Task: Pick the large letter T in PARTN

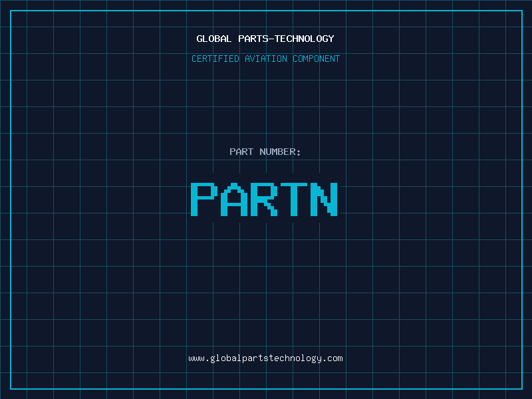Action: click(x=295, y=199)
